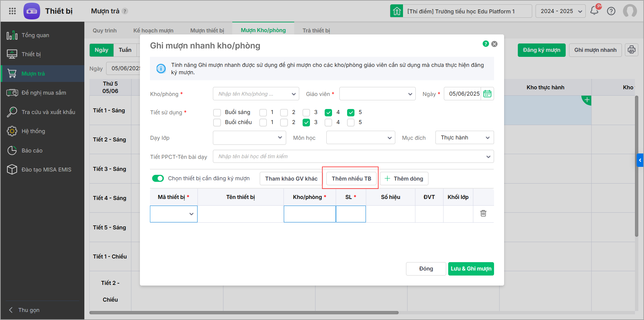Viewport: 644px width, 320px height.
Task: Delete device row with trash icon
Action: pos(483,213)
